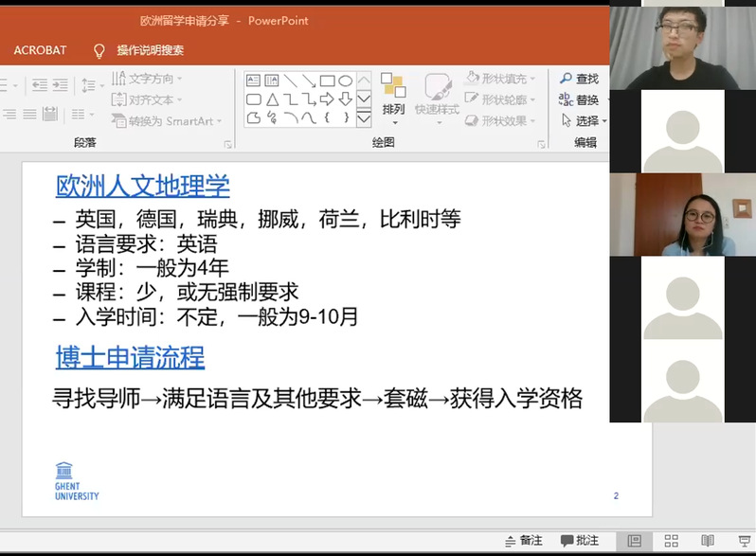
Task: Expand the shapes gallery more arrow
Action: click(364, 118)
